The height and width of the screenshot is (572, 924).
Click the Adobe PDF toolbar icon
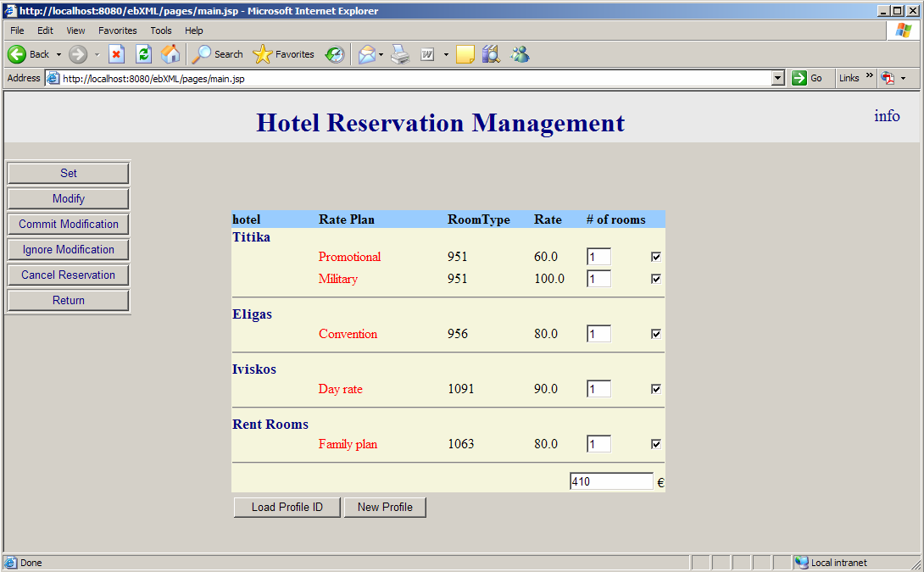point(888,78)
